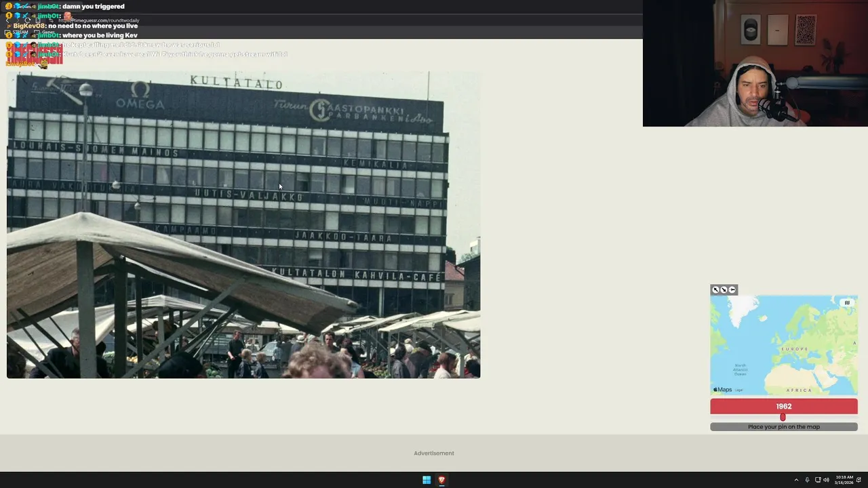Show hidden system tray icons
The width and height of the screenshot is (868, 488).
pyautogui.click(x=796, y=480)
